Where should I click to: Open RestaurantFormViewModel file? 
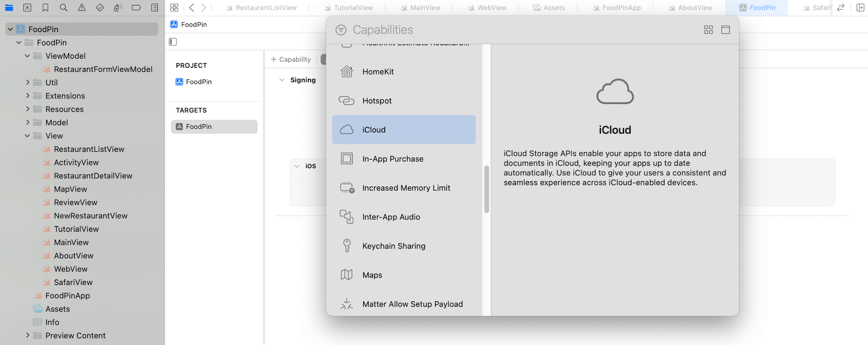coord(98,69)
